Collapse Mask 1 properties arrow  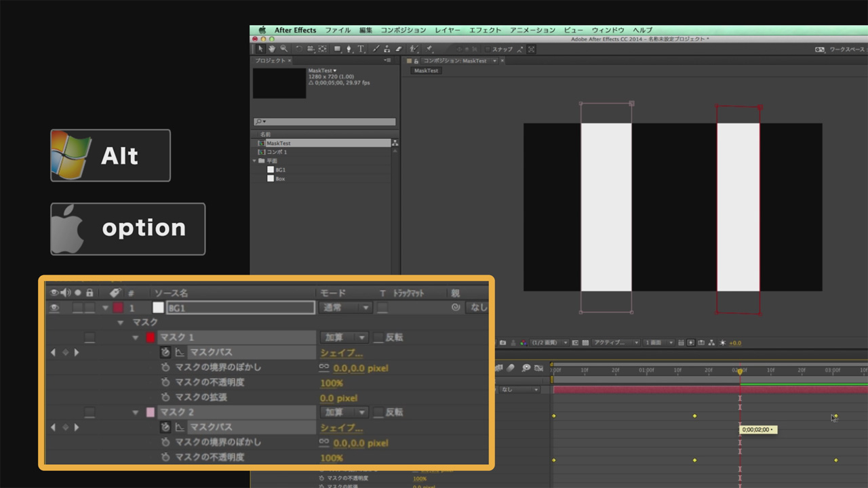[x=136, y=338]
